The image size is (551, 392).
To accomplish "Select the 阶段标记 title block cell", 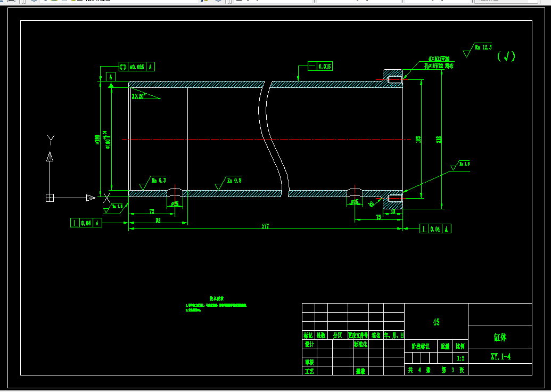I will (x=421, y=346).
